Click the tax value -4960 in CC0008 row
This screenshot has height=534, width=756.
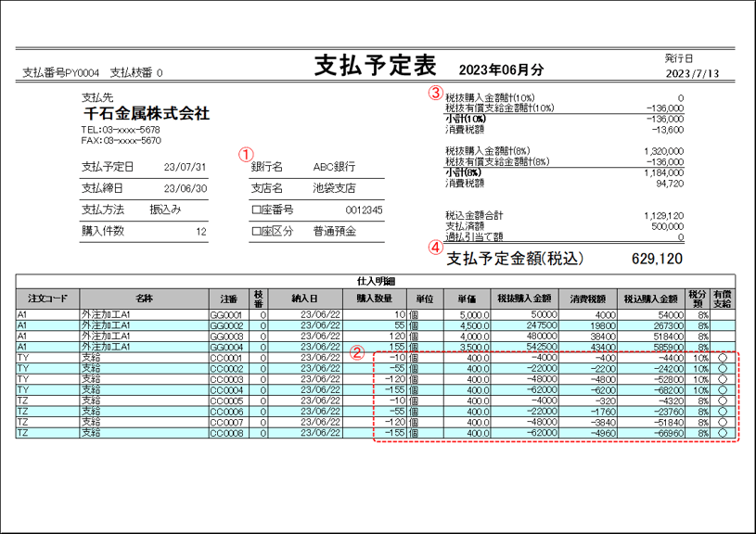pyautogui.click(x=605, y=433)
